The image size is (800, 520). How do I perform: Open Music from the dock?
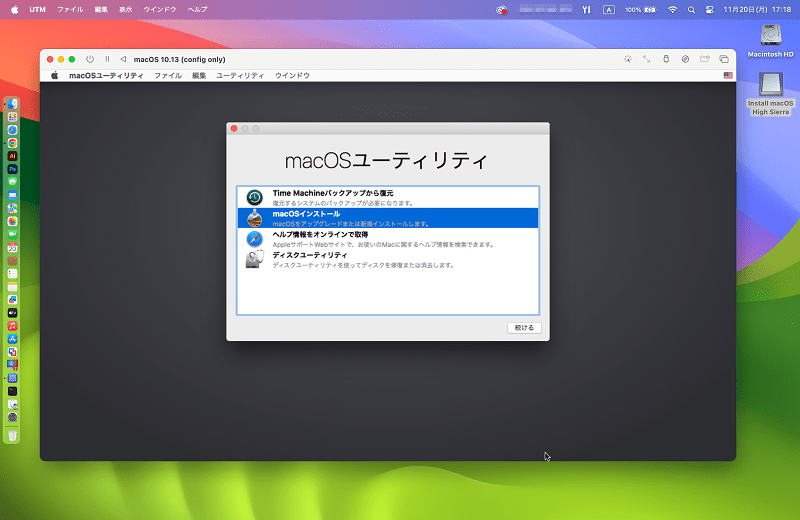[x=12, y=326]
